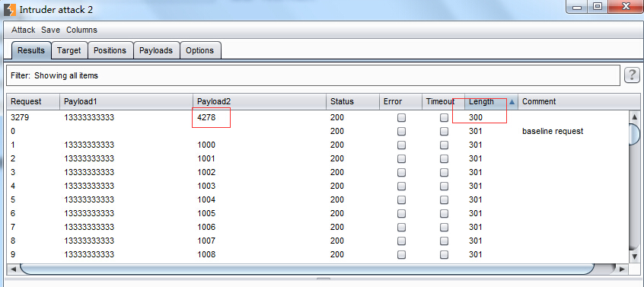Select payload2 value 4278
Screen dimensions: 644x287
click(206, 117)
